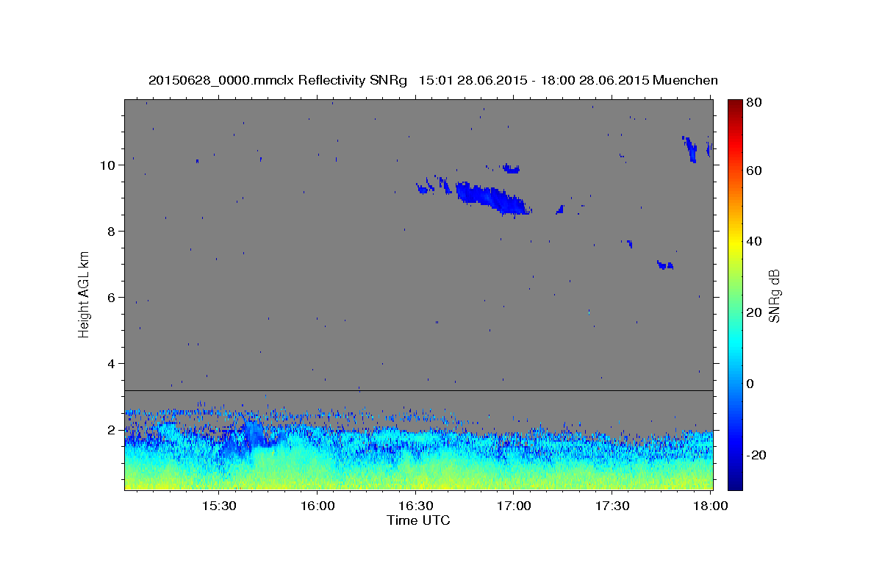The height and width of the screenshot is (588, 882).
Task: Click the small blue cloud patch near 7 km
Action: [x=665, y=265]
